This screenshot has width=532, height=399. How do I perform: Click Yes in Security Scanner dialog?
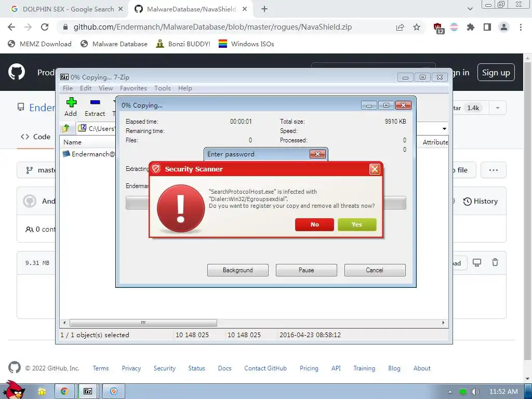(x=357, y=224)
